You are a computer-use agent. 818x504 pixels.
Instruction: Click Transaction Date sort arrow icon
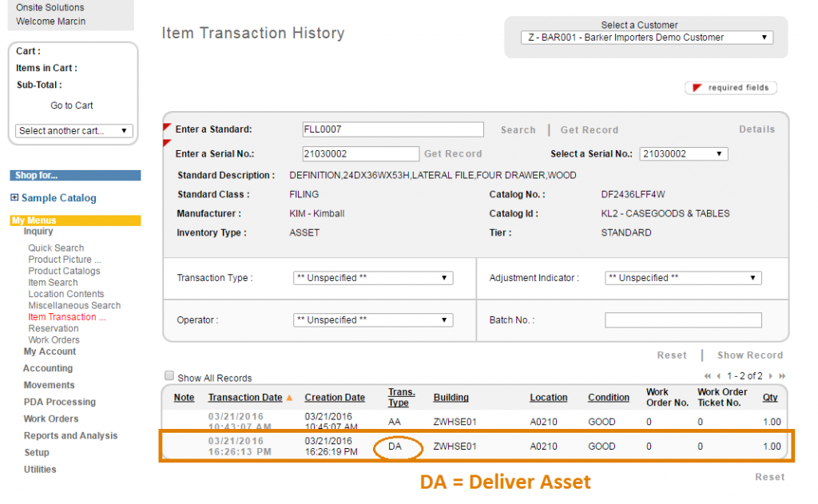289,397
